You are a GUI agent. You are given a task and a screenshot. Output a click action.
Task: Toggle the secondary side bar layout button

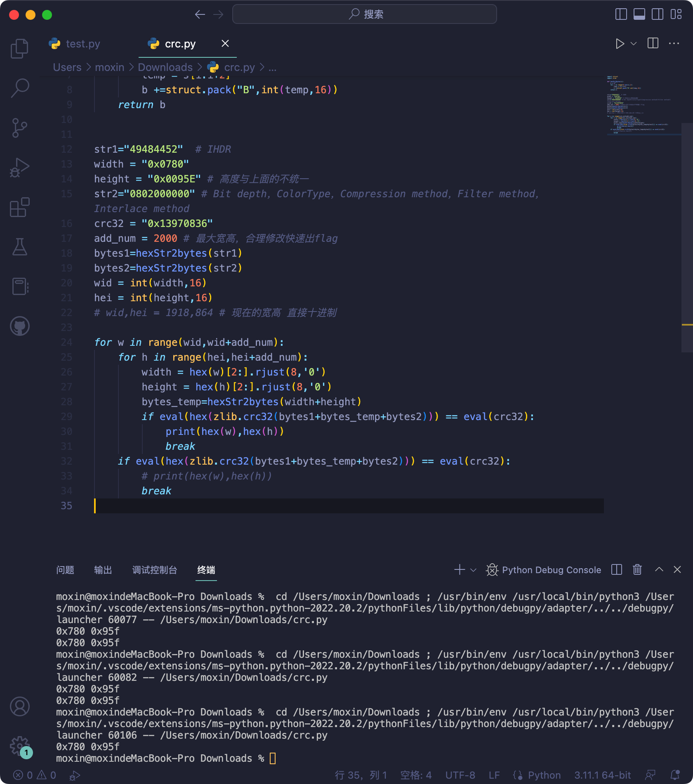658,14
